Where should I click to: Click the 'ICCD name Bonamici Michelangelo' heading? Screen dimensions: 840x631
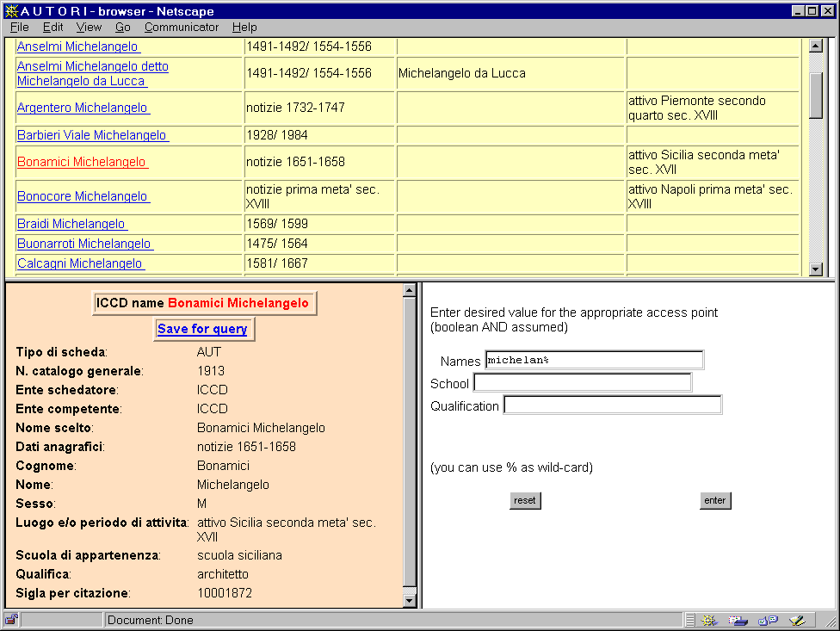tap(204, 303)
